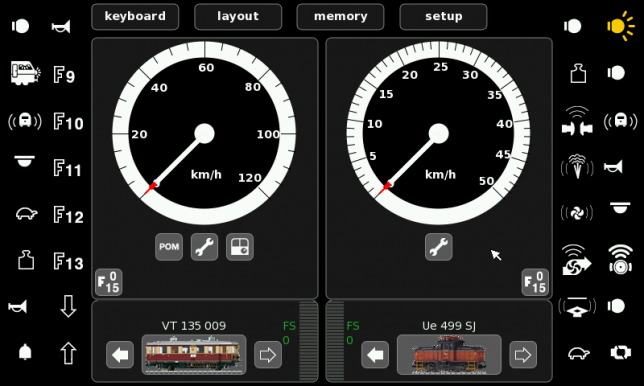The width and height of the screenshot is (644, 386).
Task: Open the control desk icon beside left wrench
Action: [240, 247]
